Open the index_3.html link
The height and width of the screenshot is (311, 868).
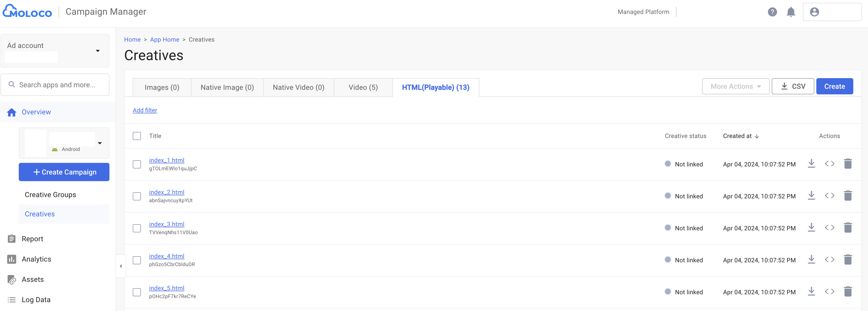167,224
